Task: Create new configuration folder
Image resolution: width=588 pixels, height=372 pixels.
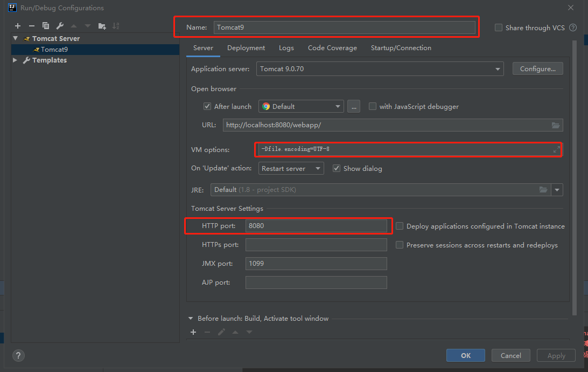Action: (102, 26)
